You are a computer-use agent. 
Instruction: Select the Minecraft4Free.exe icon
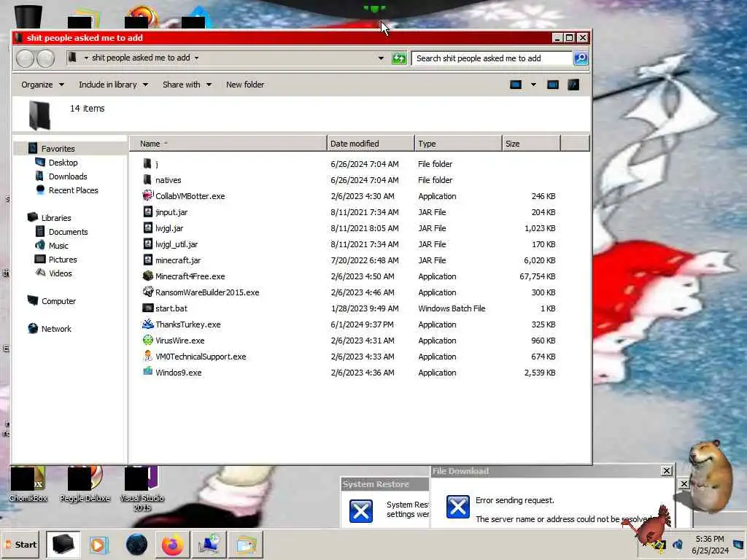pos(147,276)
